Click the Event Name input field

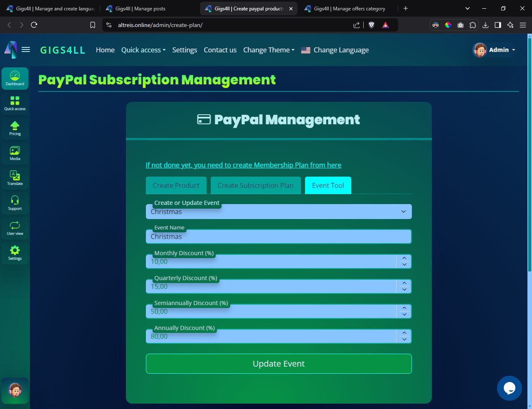[278, 237]
